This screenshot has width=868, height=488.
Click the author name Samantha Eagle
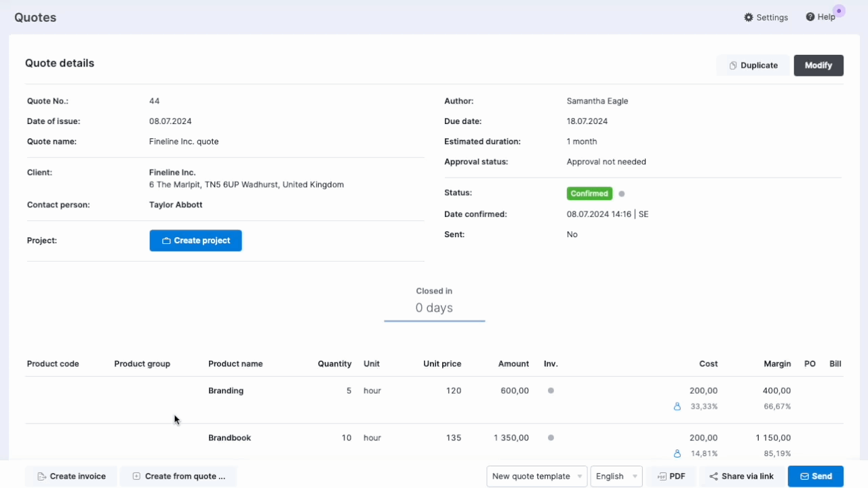[597, 101]
